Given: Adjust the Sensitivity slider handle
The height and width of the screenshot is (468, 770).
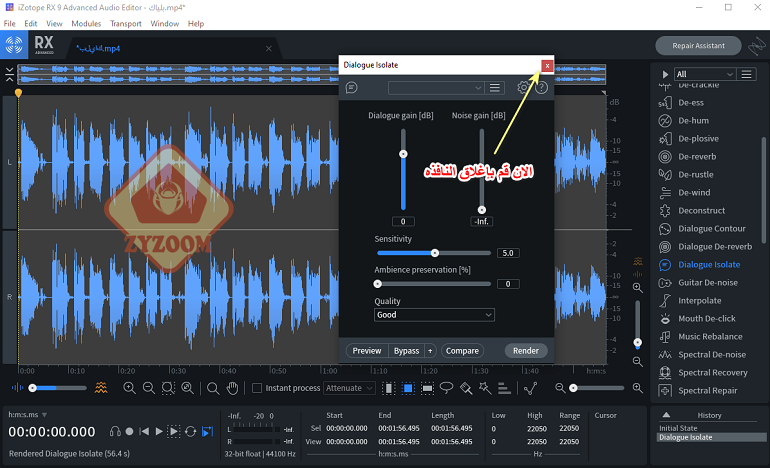Looking at the screenshot, I should (435, 253).
